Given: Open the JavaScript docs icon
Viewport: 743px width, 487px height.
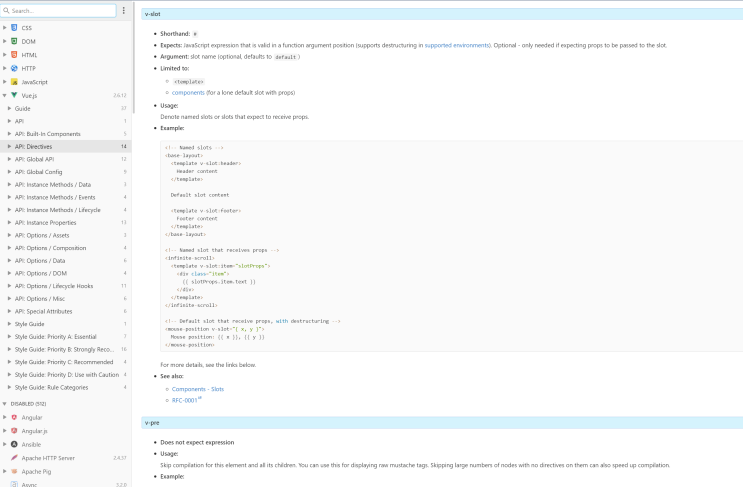Looking at the screenshot, I should point(14,82).
